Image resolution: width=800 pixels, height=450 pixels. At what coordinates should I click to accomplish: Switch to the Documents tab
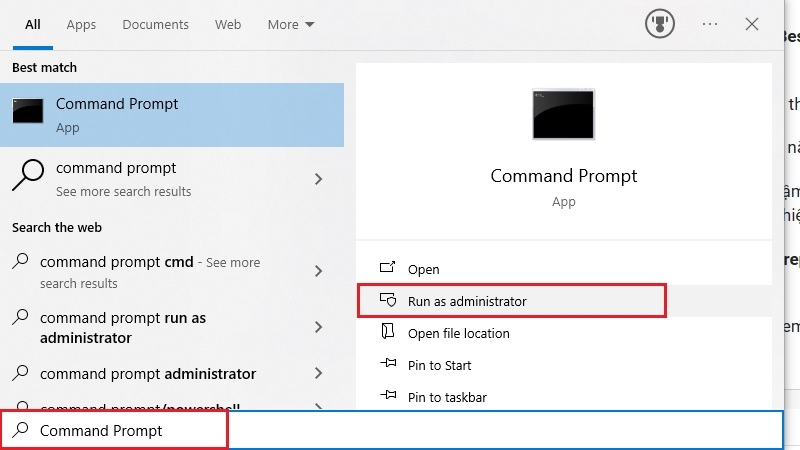coord(155,24)
